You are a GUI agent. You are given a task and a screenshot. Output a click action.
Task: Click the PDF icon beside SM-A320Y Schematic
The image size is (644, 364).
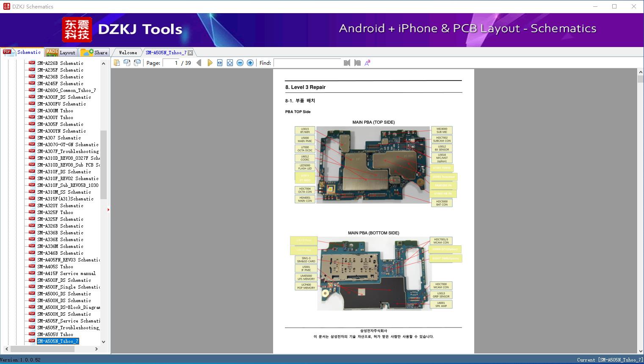(32, 205)
